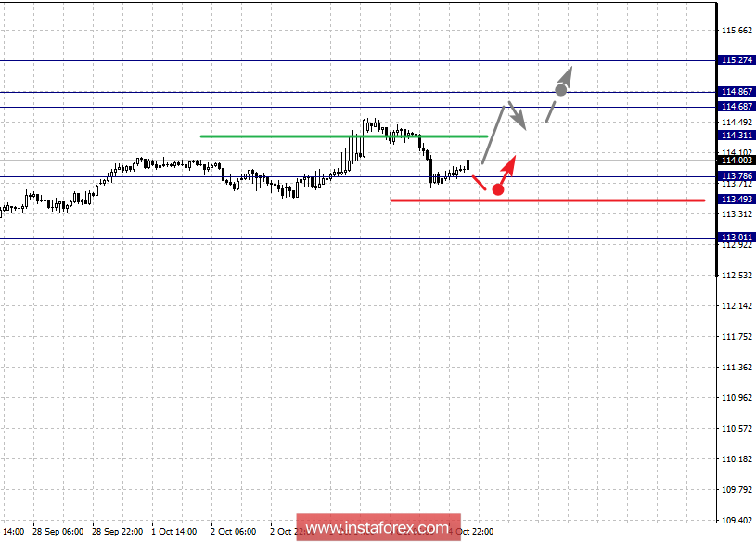Click the 114.492 axis value
The width and height of the screenshot is (756, 542).
pyautogui.click(x=737, y=123)
